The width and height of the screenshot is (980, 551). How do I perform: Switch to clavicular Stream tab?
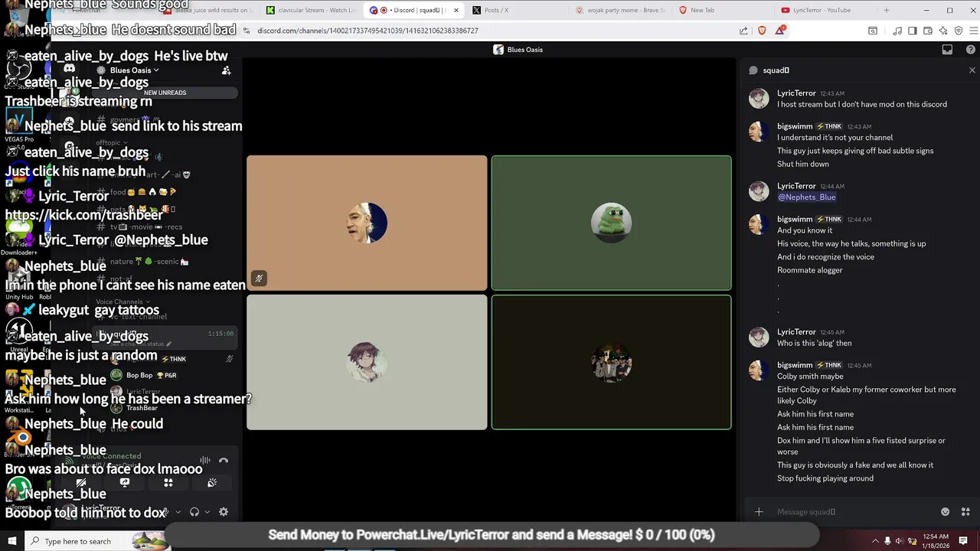312,10
